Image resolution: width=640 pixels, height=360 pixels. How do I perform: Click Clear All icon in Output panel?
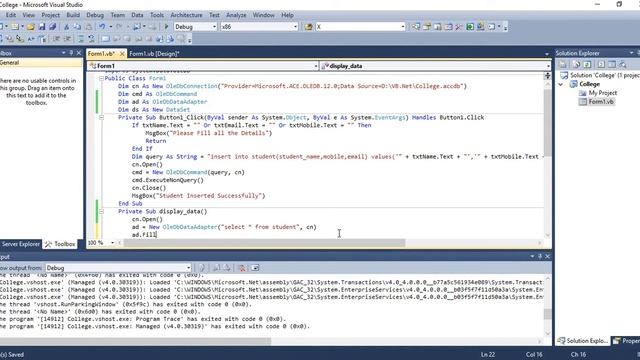(242, 268)
